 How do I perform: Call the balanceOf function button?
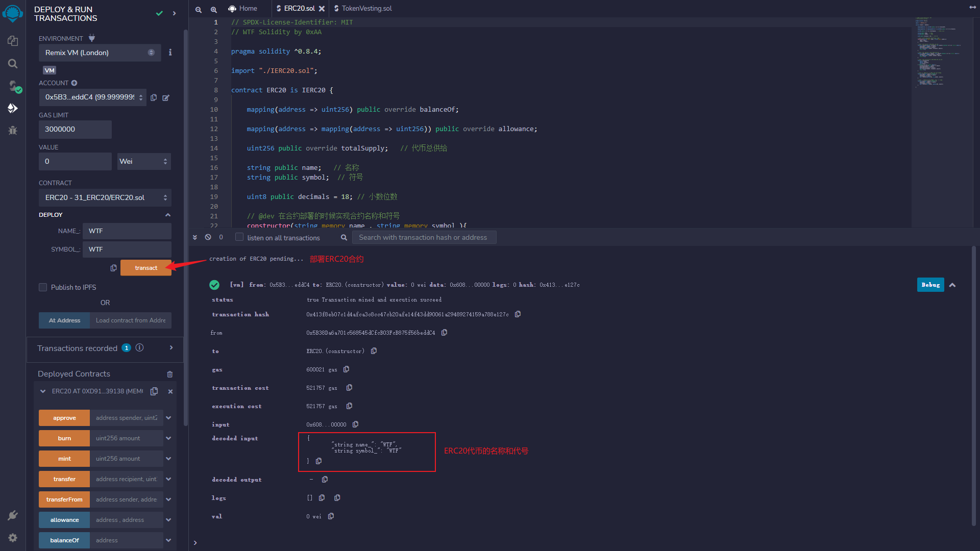click(64, 540)
